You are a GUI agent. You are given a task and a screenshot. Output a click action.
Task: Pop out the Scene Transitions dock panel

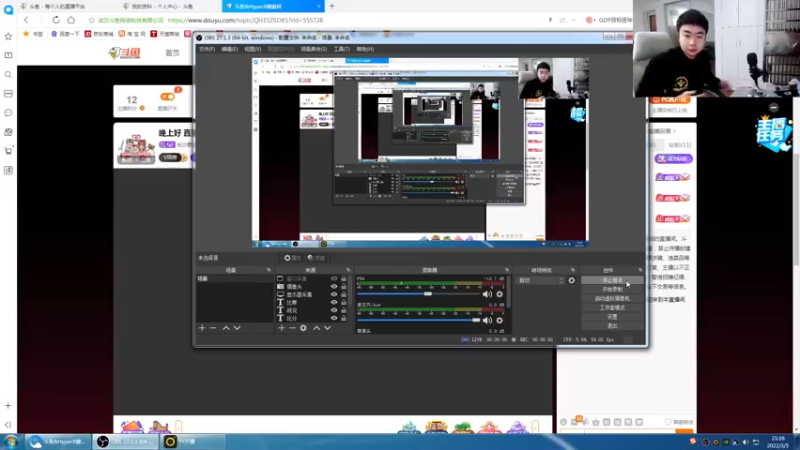(x=572, y=270)
